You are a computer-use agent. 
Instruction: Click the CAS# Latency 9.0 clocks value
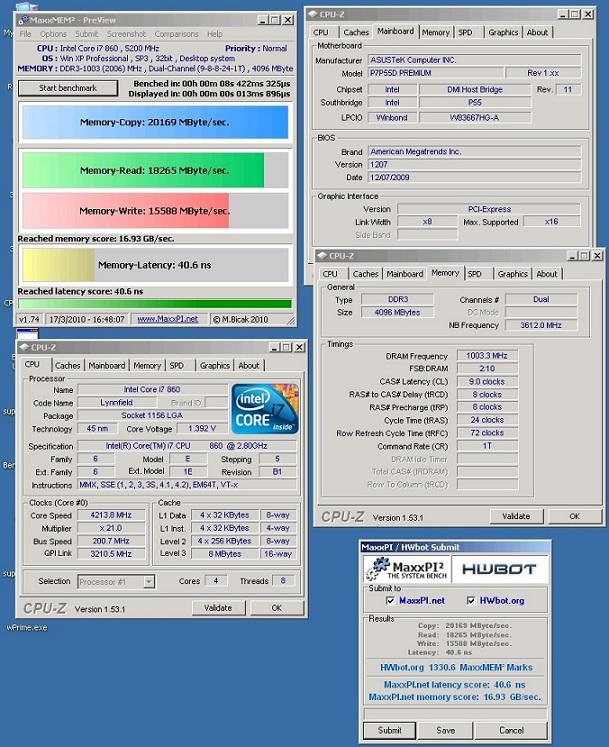487,382
